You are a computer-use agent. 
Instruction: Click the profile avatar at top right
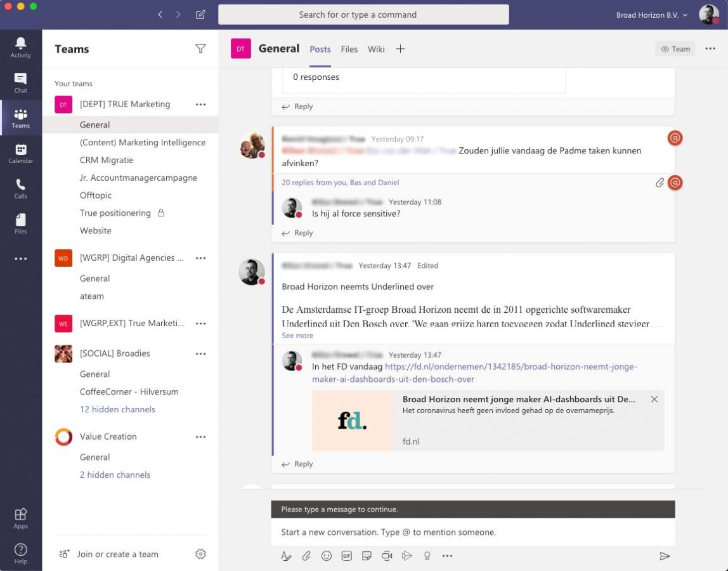pyautogui.click(x=708, y=15)
